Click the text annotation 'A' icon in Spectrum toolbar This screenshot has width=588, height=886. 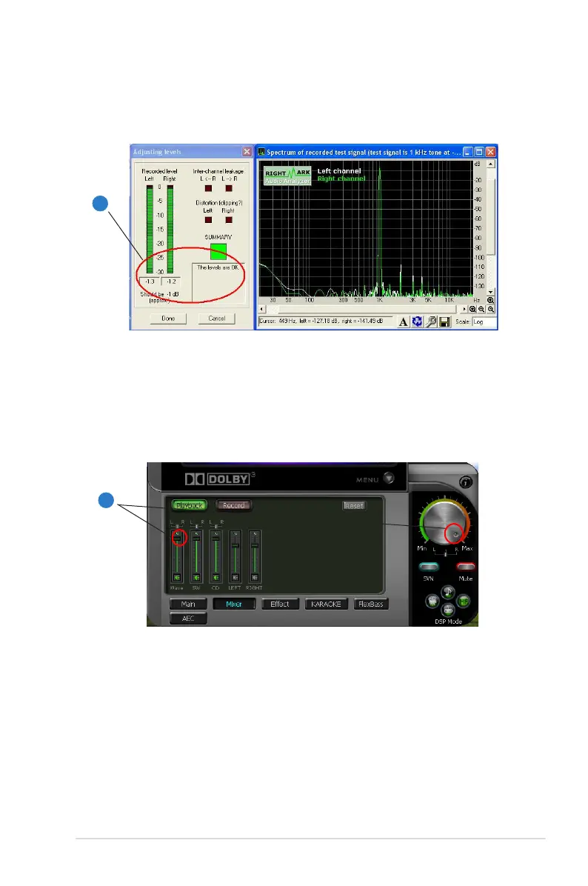click(x=403, y=322)
